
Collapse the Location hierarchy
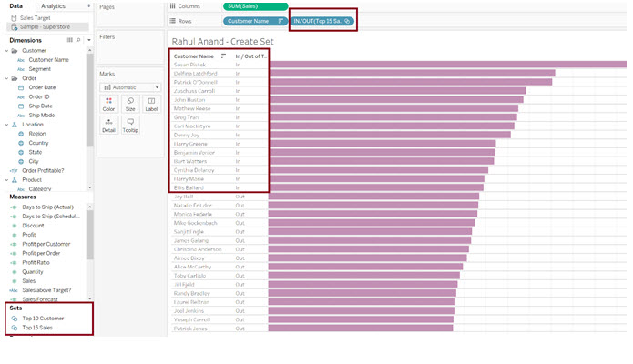[6, 125]
